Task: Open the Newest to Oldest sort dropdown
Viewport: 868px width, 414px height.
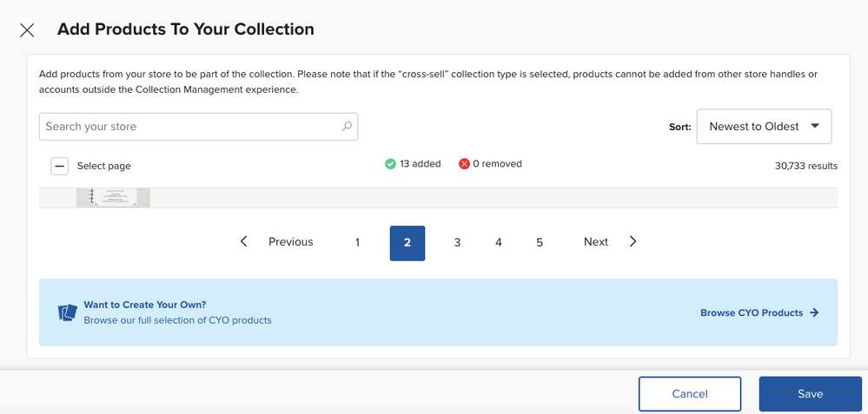Action: pos(764,127)
